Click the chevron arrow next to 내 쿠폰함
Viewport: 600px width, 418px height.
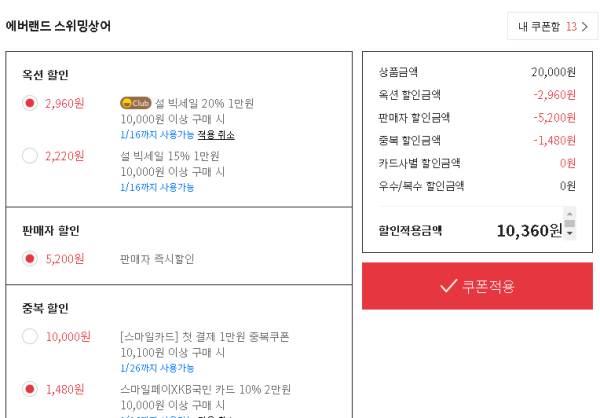coord(585,26)
